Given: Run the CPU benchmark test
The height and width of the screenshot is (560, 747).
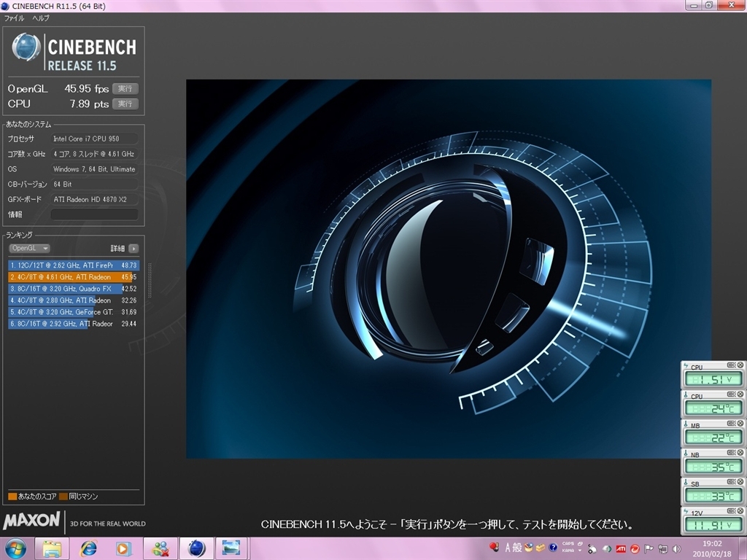Looking at the screenshot, I should (x=125, y=104).
